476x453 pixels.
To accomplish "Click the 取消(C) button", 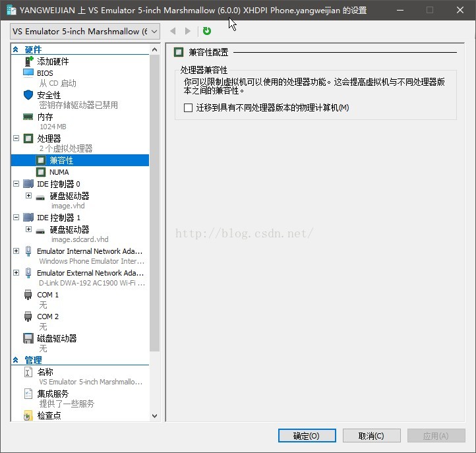I will click(372, 436).
